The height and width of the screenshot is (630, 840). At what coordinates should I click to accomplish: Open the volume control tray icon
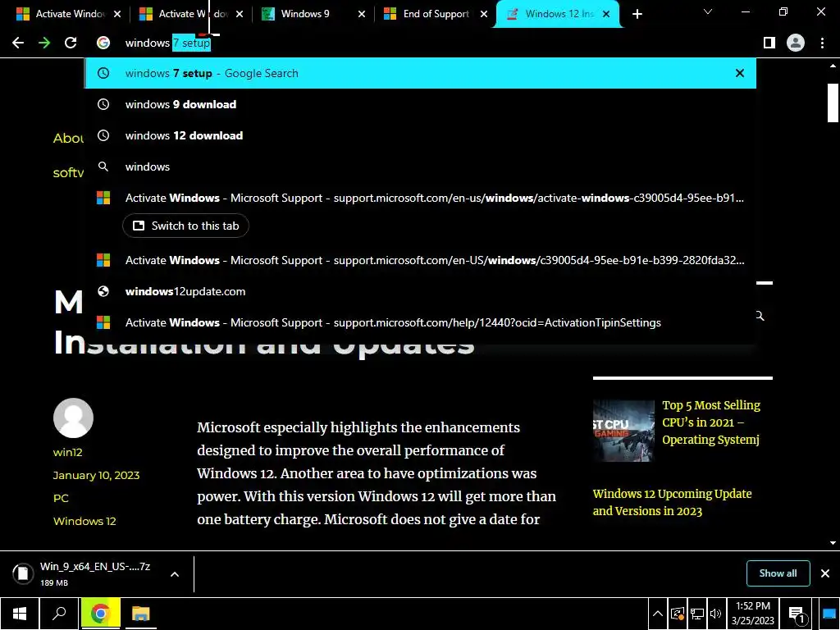click(x=715, y=614)
